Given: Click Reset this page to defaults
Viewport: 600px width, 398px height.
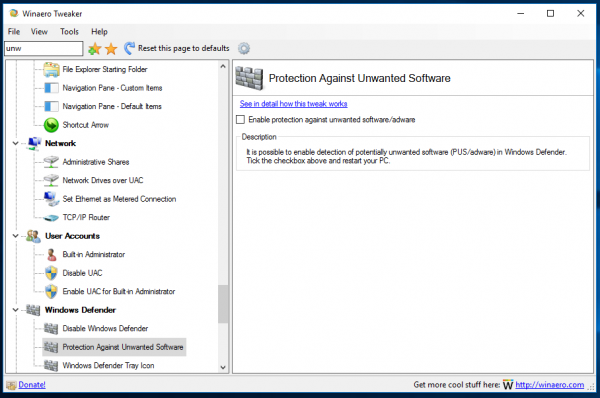Looking at the screenshot, I should [x=183, y=48].
